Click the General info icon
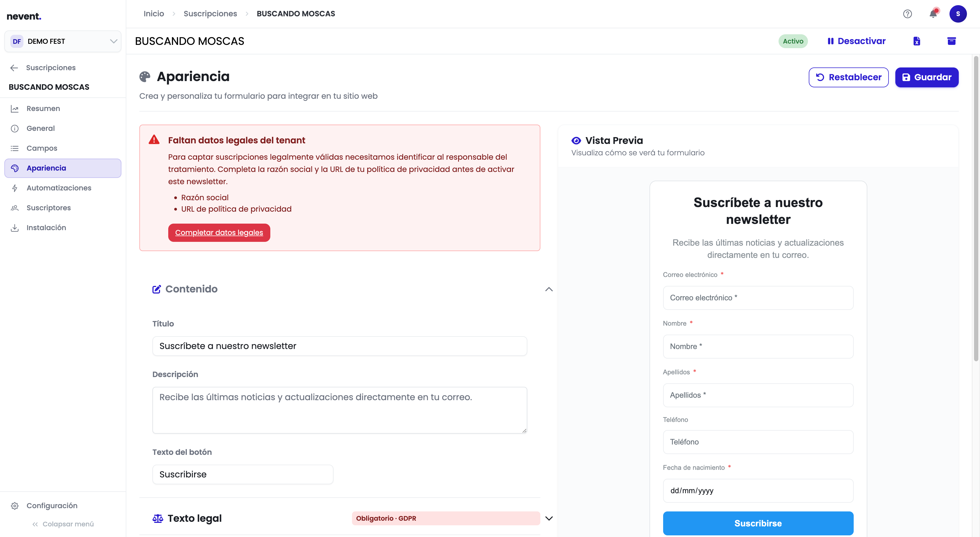 [x=14, y=128]
